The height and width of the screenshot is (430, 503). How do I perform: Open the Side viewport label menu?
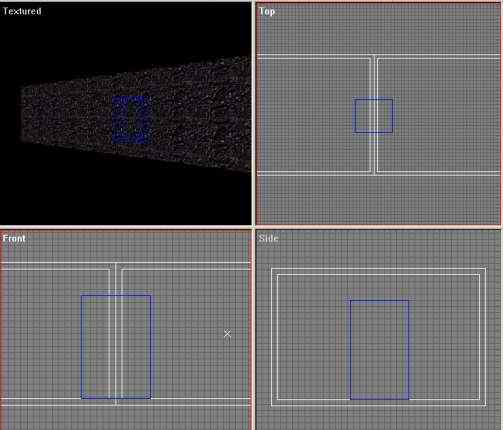click(x=268, y=238)
